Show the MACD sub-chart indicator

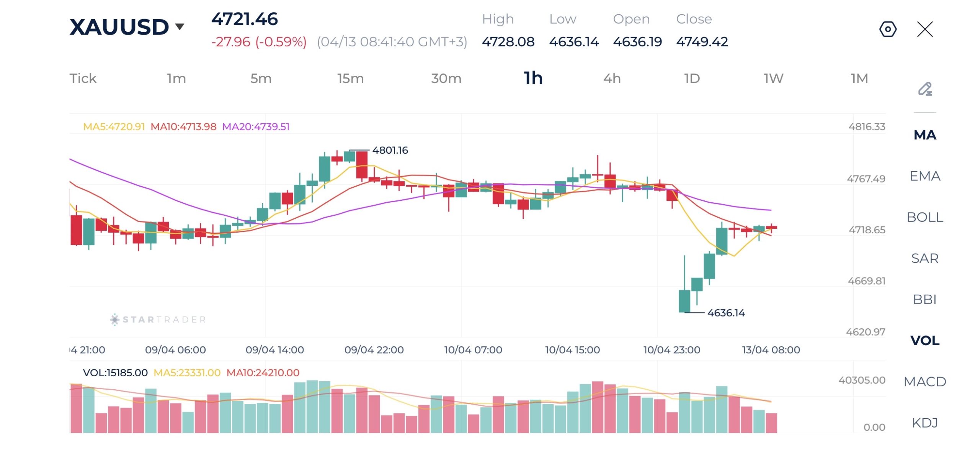[925, 382]
